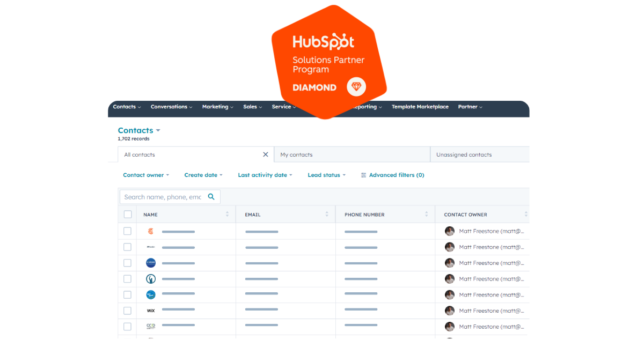
Task: Close the All contacts tab with X
Action: click(x=265, y=154)
